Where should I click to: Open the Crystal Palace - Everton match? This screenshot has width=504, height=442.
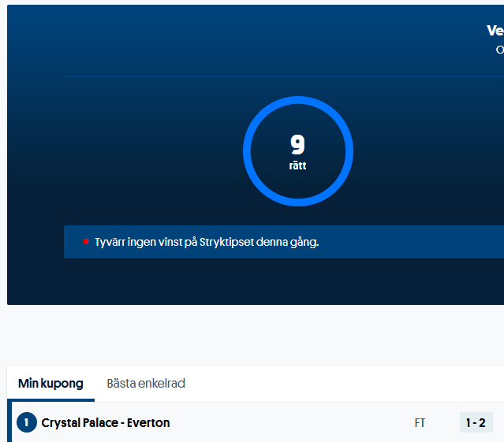237,423
